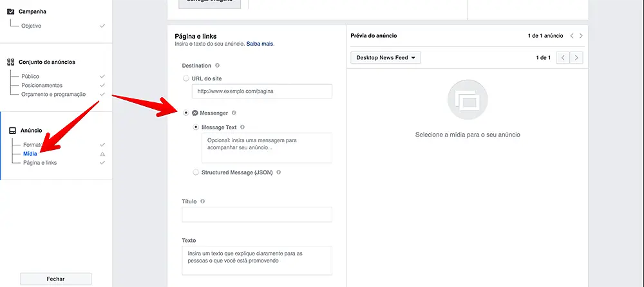Viewport: 644px width, 287px height.
Task: Click the Structured Message info icon
Action: point(279,172)
